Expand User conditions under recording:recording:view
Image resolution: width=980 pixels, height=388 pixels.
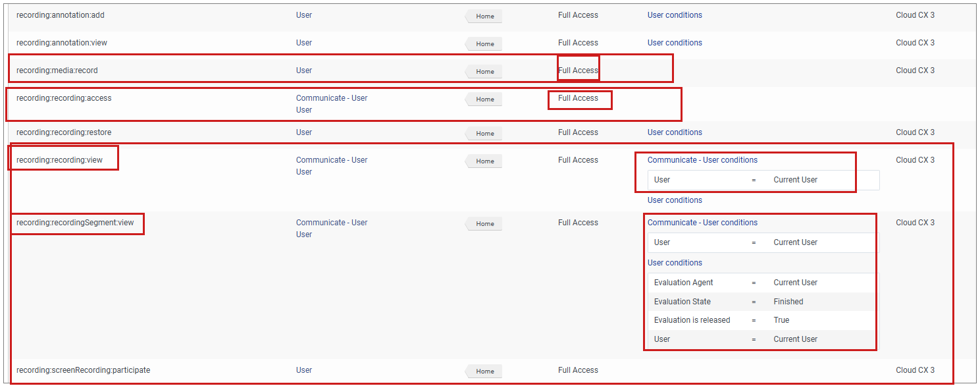tap(675, 200)
